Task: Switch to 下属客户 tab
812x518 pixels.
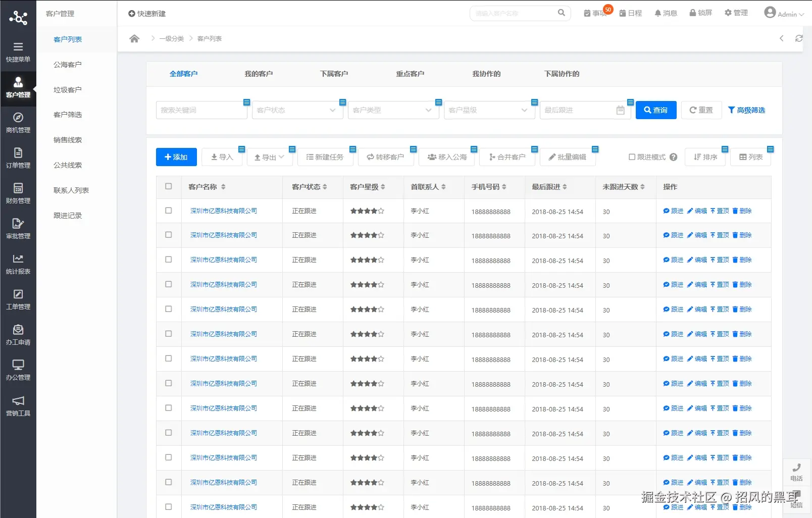Action: pyautogui.click(x=334, y=74)
